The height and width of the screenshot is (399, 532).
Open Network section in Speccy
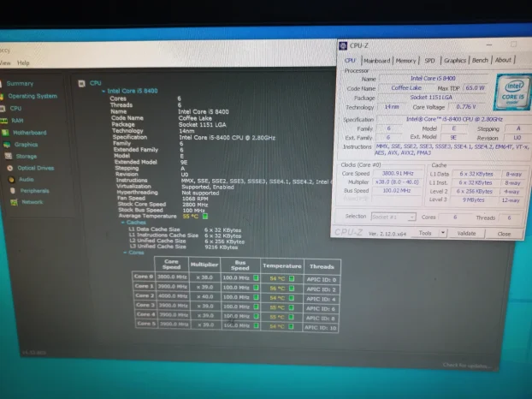click(x=33, y=202)
